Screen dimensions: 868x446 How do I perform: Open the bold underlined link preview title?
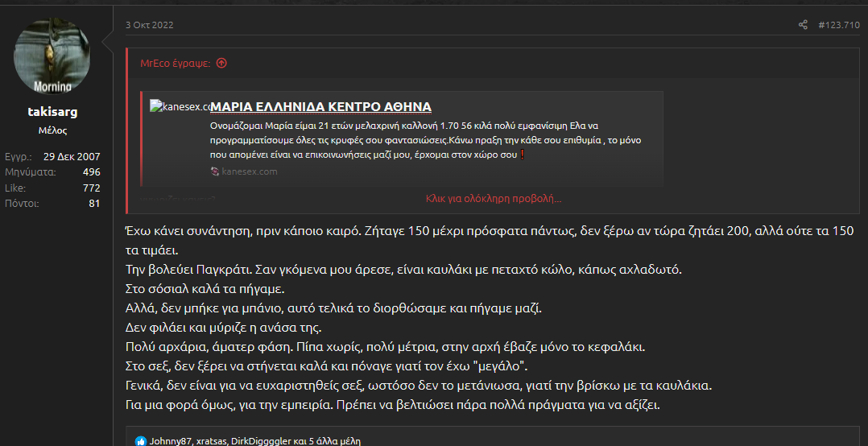click(x=320, y=107)
